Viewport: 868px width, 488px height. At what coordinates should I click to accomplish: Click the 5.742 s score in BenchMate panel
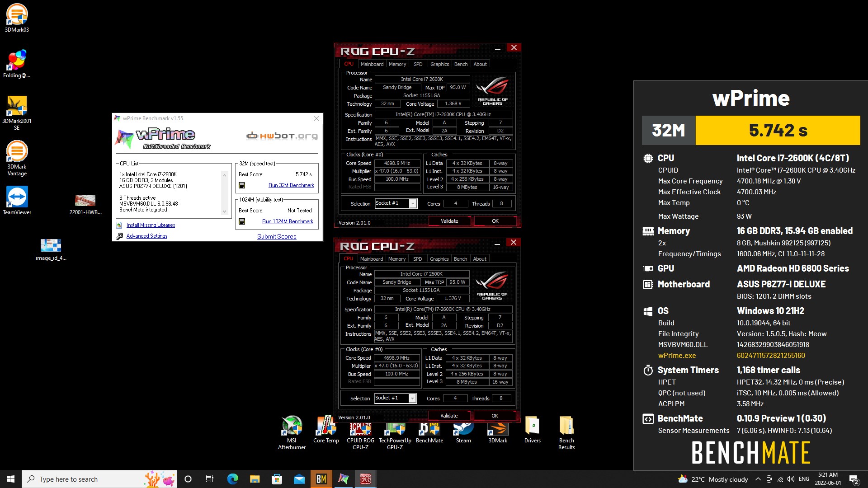(778, 130)
